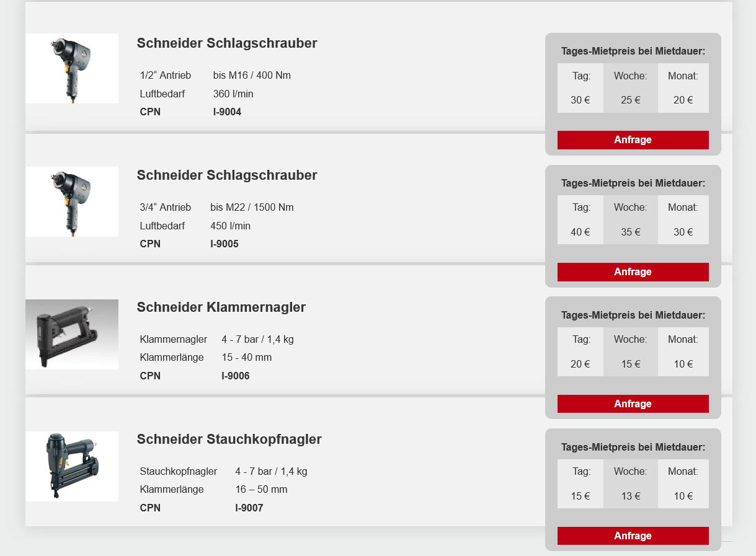Send Anfrage for Schneider Stauchkopfnagler
756x556 pixels.
633,536
